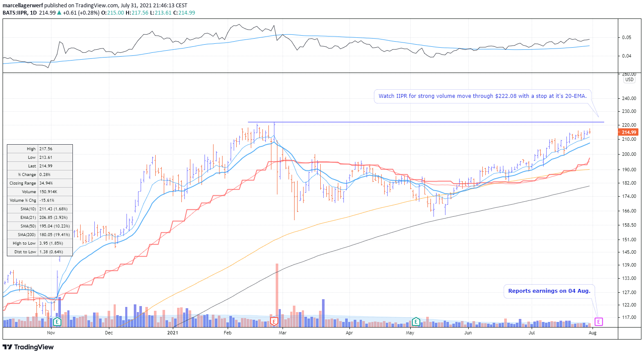Click the Jul label on time axis
This screenshot has height=355, width=644.
(x=532, y=333)
